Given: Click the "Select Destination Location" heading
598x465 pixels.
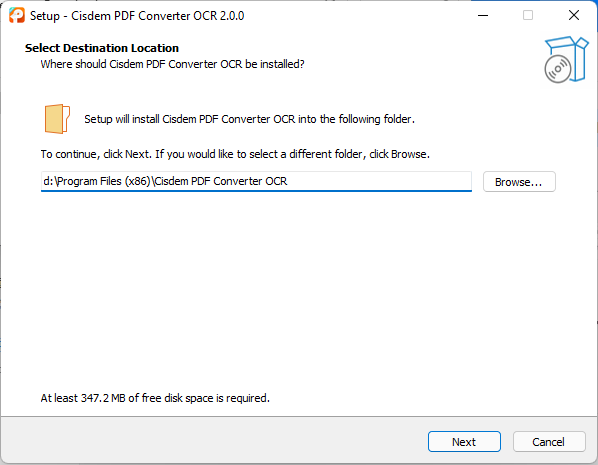Looking at the screenshot, I should click(x=102, y=48).
